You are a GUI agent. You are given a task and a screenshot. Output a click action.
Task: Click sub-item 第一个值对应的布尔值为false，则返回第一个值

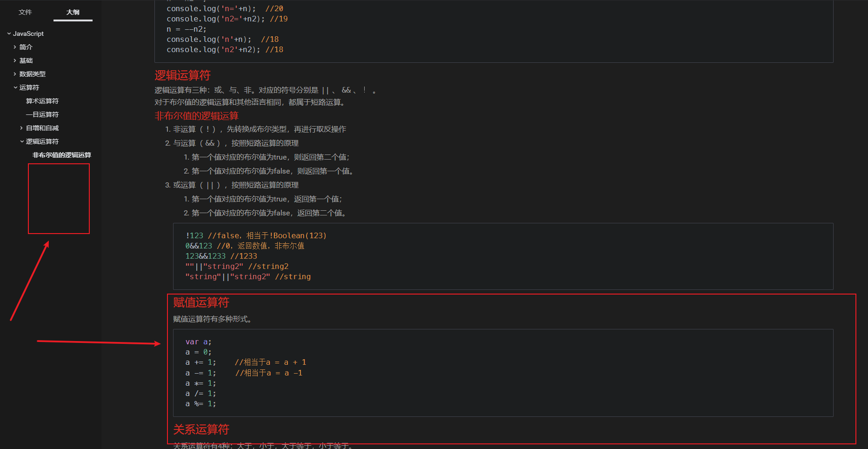(273, 171)
